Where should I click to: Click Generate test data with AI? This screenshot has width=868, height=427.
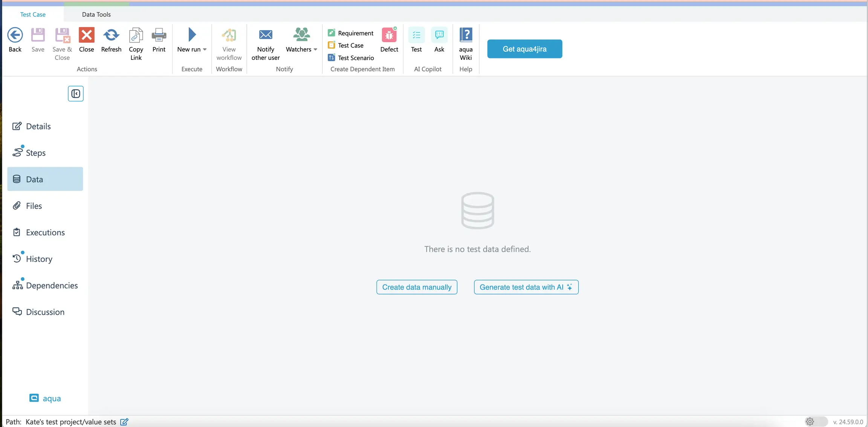(526, 287)
